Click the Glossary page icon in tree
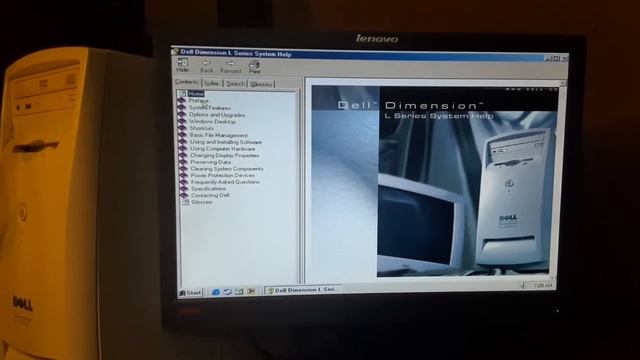Image resolution: width=640 pixels, height=360 pixels. (185, 202)
